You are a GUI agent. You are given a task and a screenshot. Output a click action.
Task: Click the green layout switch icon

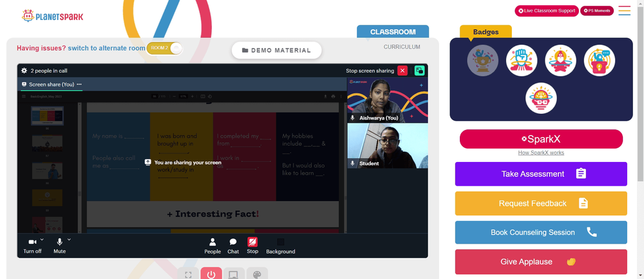[419, 71]
